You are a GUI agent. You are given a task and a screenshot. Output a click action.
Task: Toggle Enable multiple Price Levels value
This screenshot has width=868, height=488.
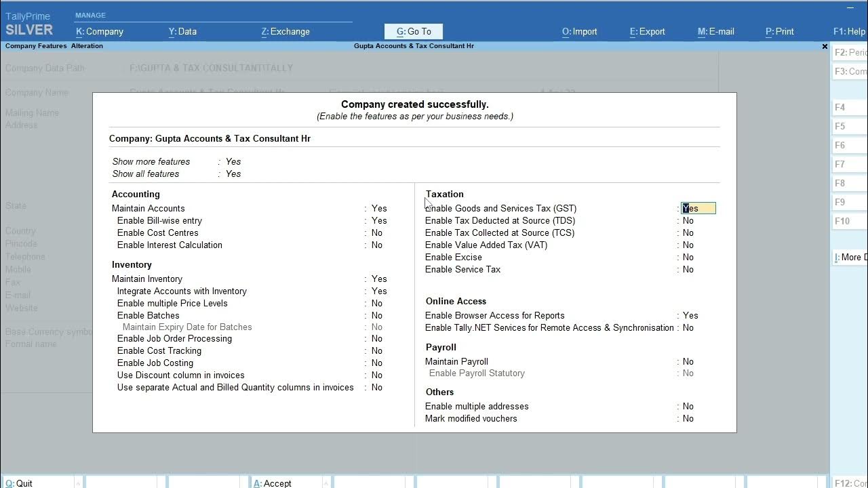click(x=377, y=304)
